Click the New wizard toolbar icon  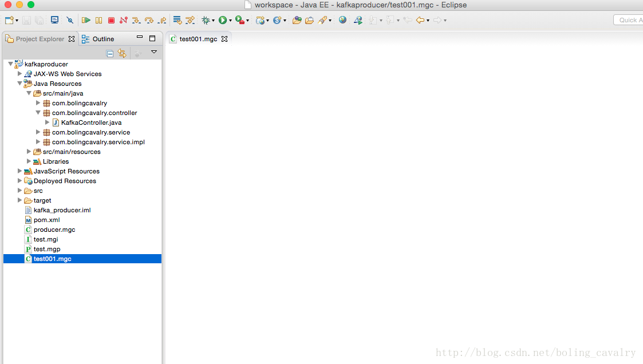[9, 20]
